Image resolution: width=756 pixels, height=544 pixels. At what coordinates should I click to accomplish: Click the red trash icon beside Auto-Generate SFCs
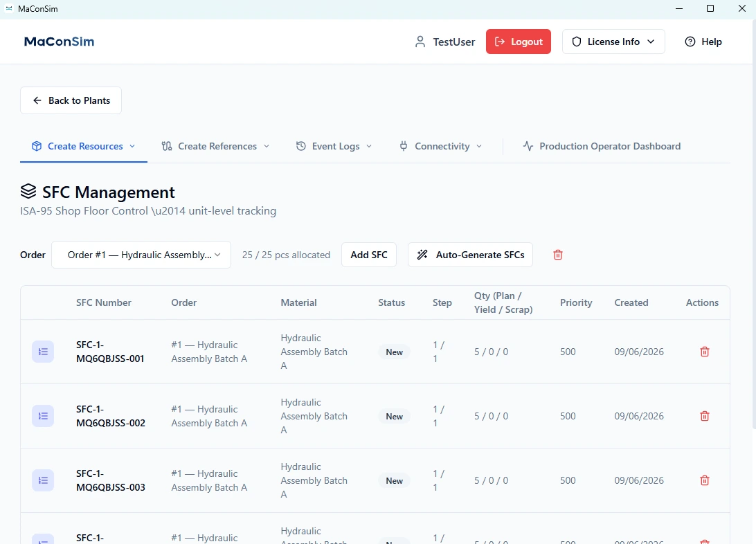pyautogui.click(x=558, y=255)
